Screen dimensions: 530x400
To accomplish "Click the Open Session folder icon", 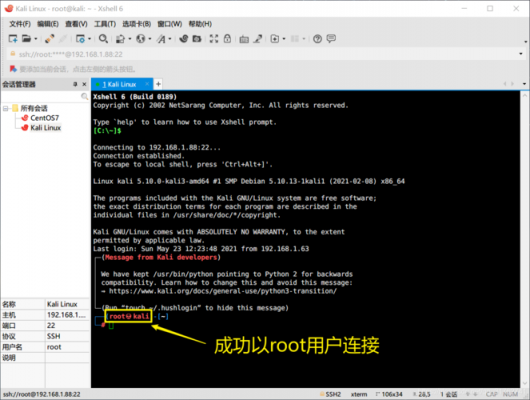I will point(26,39).
